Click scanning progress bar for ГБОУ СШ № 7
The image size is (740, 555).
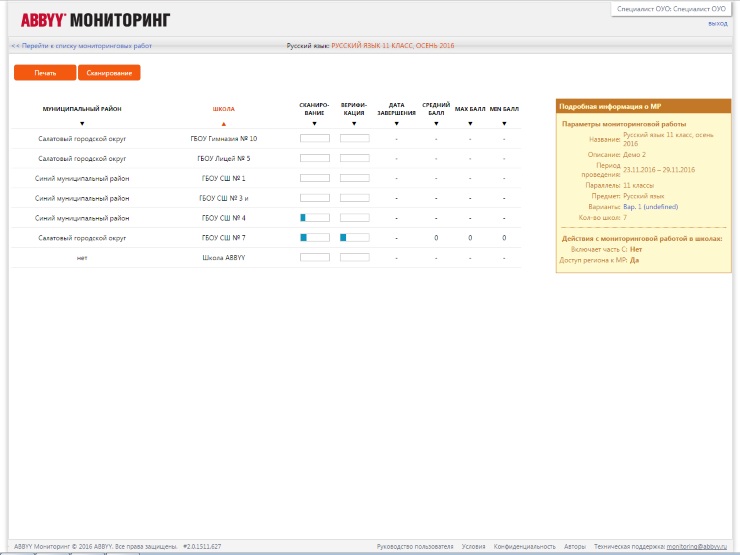pos(315,238)
